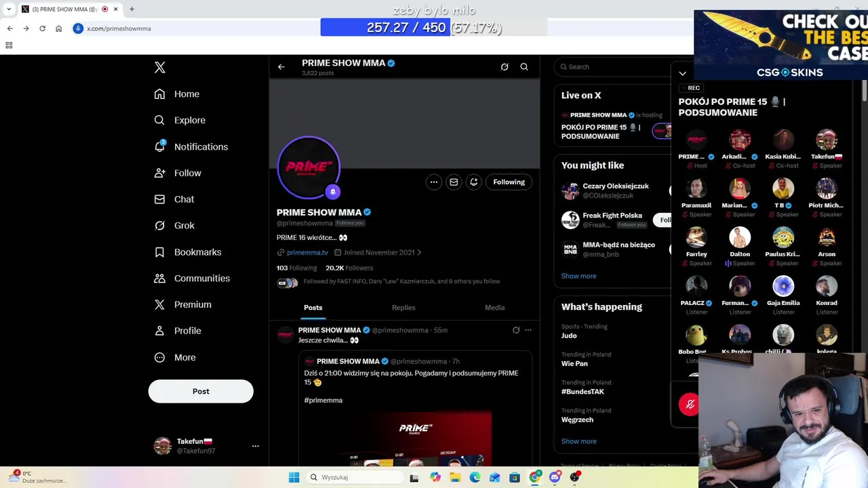This screenshot has height=488, width=868.
Task: Click the Profile person icon in the sidebar
Action: tap(159, 331)
